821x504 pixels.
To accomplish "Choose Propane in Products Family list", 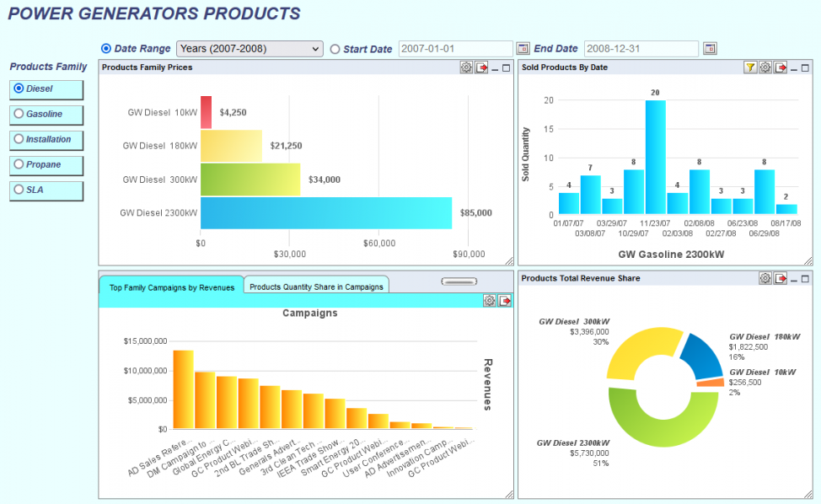I will click(47, 164).
